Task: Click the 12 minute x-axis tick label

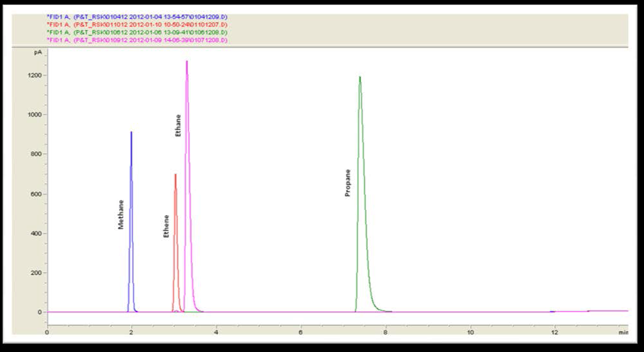Action: [554, 332]
